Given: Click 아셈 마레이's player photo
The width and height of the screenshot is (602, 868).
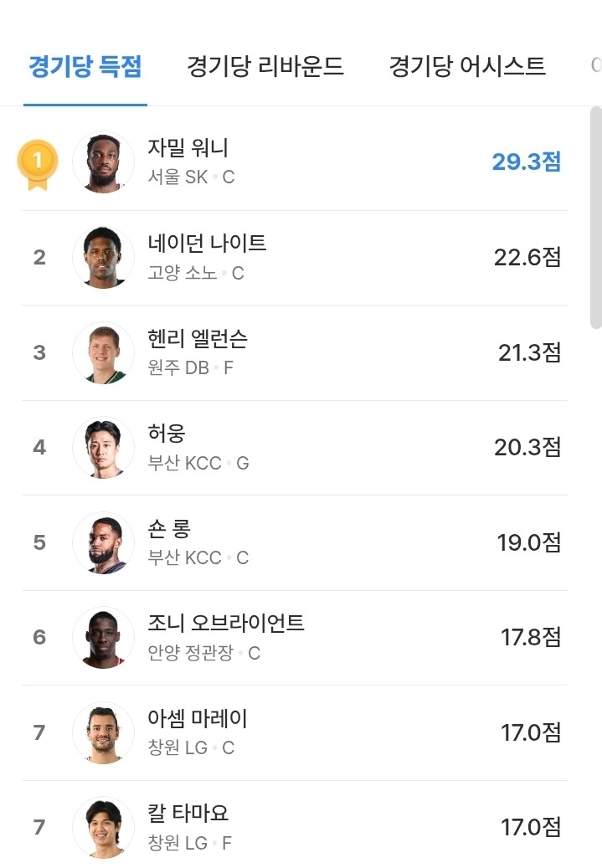Looking at the screenshot, I should point(103,732).
